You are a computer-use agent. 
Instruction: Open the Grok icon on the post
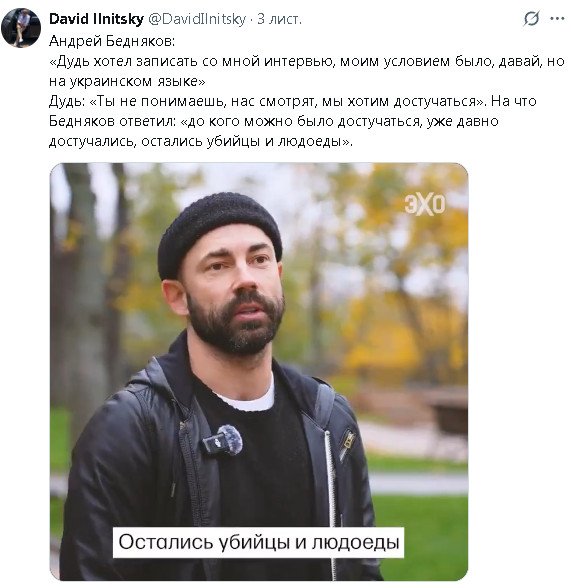tap(531, 18)
